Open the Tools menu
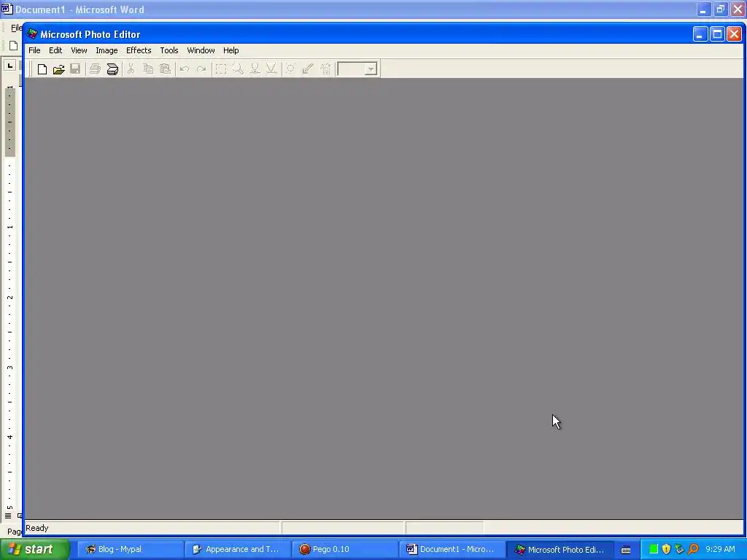The height and width of the screenshot is (560, 747). click(169, 50)
